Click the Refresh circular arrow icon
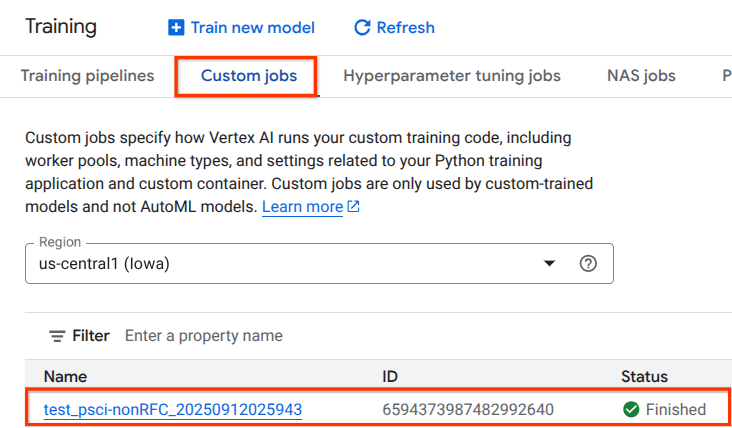This screenshot has height=428, width=732. (x=362, y=28)
